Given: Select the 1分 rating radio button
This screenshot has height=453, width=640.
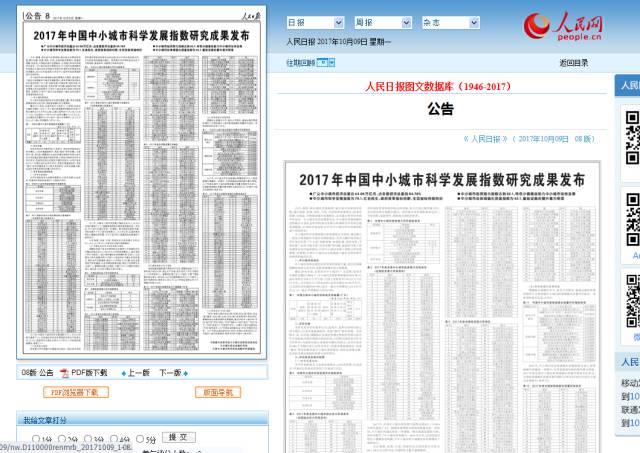Looking at the screenshot, I should (x=36, y=439).
